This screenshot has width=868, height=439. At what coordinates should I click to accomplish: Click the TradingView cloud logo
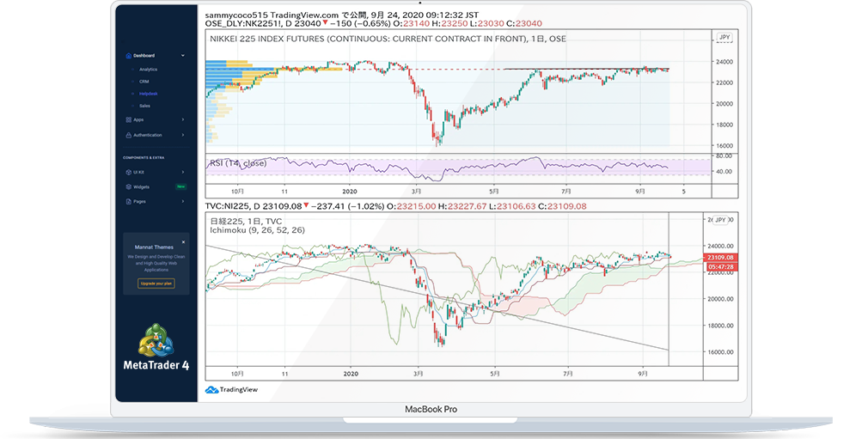pos(211,390)
